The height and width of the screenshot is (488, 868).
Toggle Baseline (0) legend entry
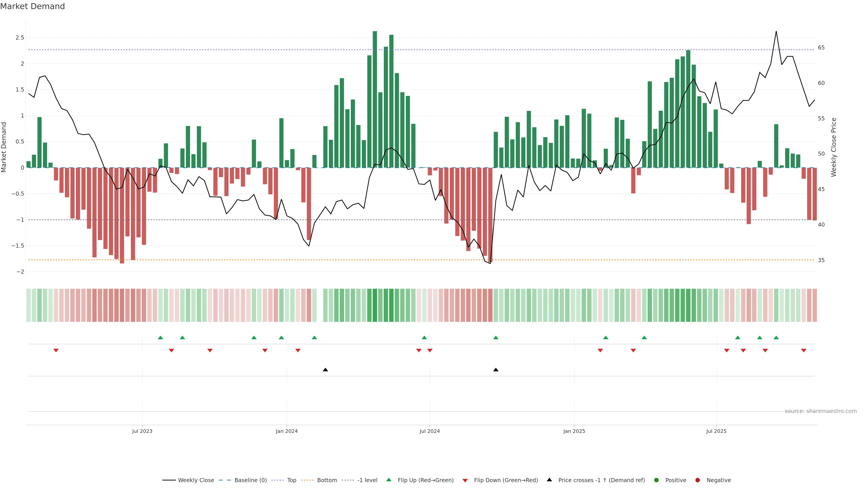click(x=250, y=480)
